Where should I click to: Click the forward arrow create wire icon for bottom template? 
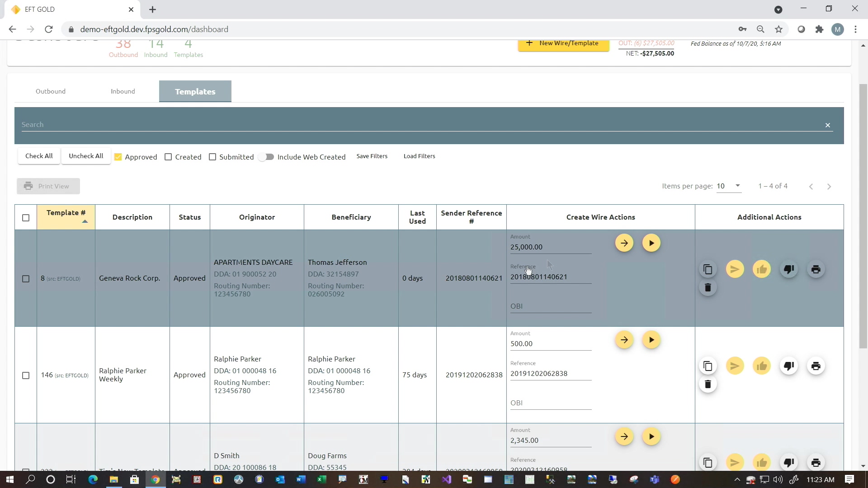(625, 436)
